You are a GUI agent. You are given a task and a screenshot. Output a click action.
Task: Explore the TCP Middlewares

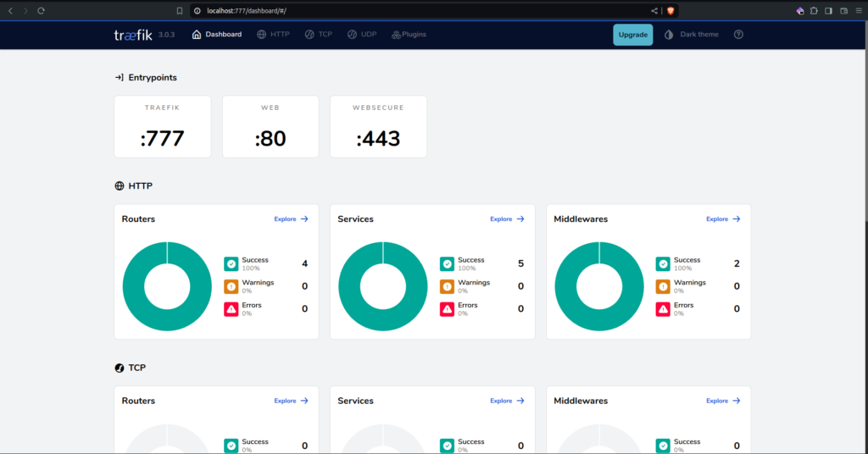coord(723,401)
